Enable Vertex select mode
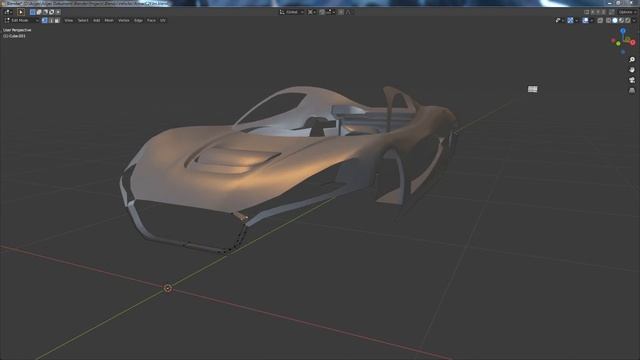This screenshot has width=640, height=360. tap(44, 20)
